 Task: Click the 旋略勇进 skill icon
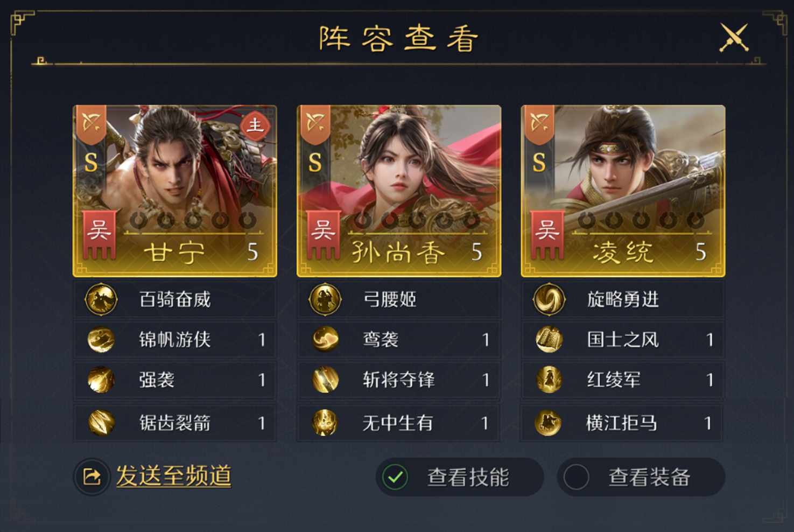pyautogui.click(x=549, y=299)
